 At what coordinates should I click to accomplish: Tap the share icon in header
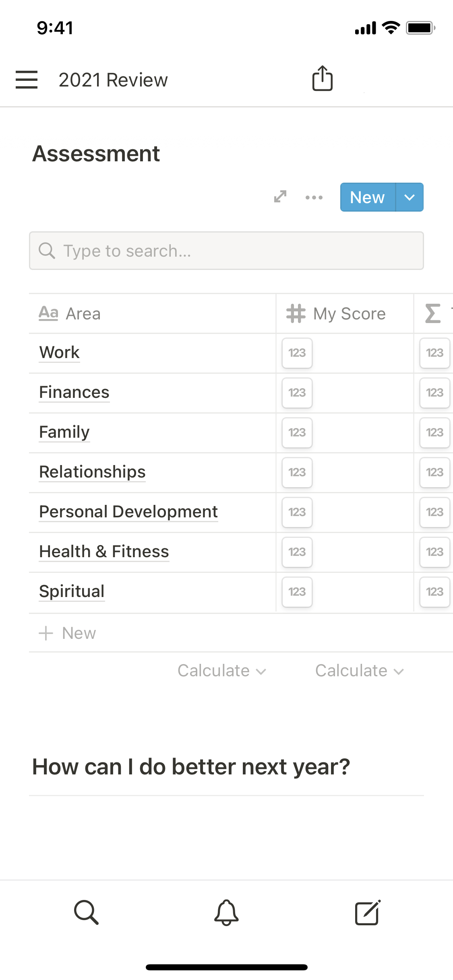[323, 78]
